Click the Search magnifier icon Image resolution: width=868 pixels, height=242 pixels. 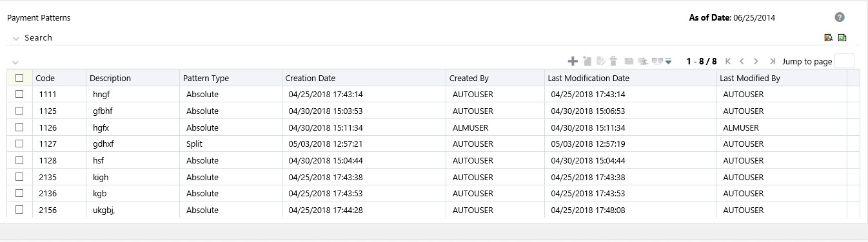tap(829, 38)
